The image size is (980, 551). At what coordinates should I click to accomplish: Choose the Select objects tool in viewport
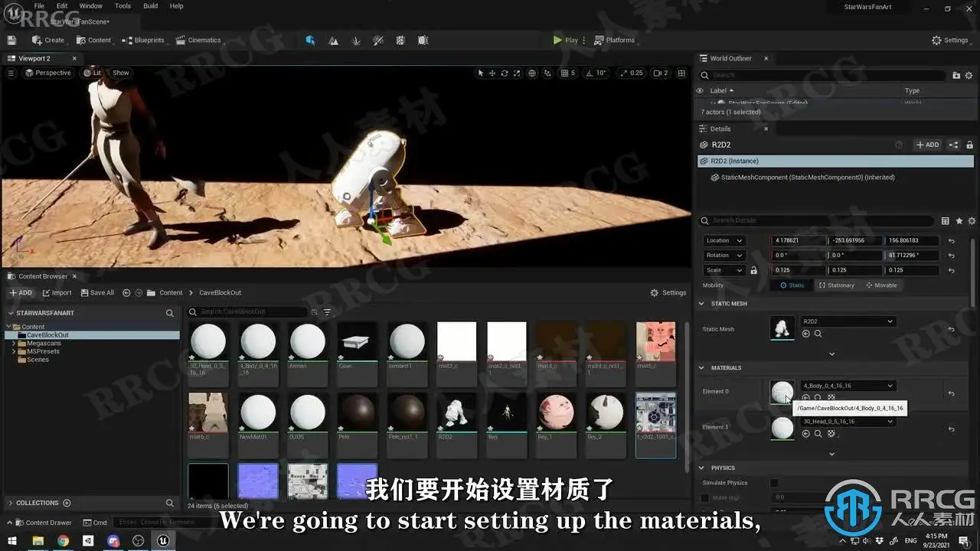pos(481,73)
